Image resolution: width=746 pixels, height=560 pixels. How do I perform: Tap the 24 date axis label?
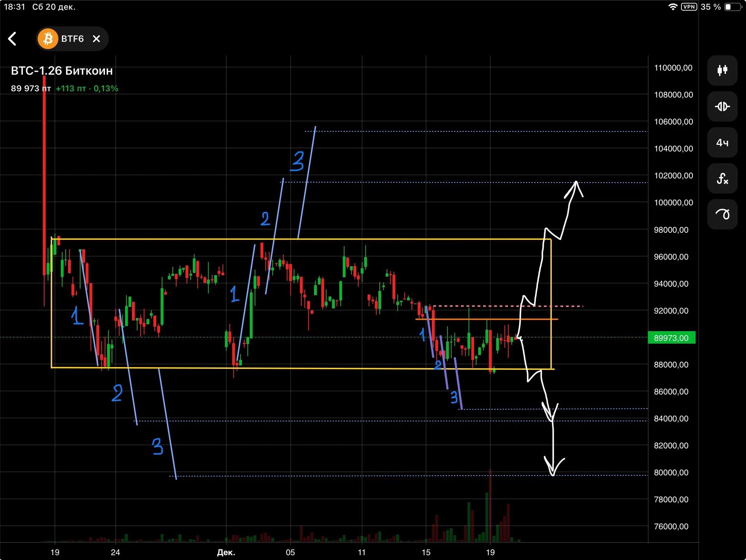coord(115,552)
